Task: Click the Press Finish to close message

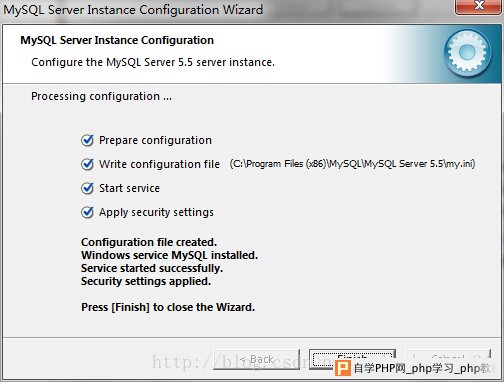Action: click(168, 307)
